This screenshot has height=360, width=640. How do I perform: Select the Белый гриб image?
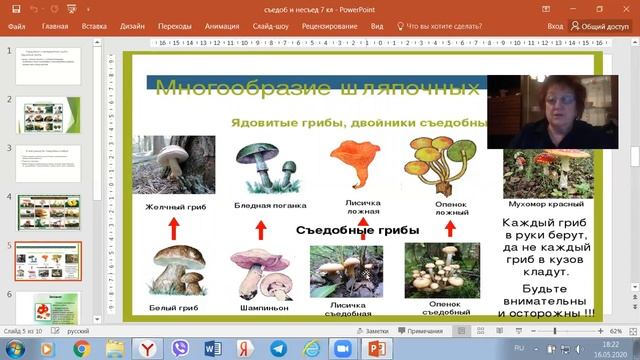pos(179,270)
